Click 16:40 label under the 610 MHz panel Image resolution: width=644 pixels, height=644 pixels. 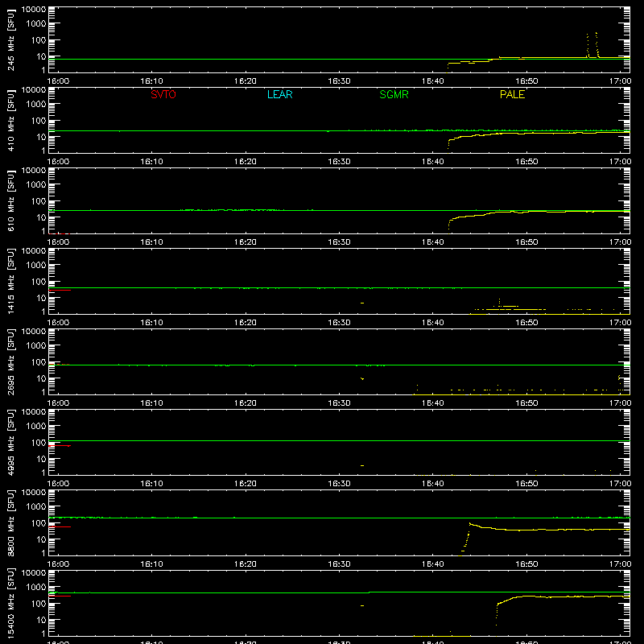[433, 242]
